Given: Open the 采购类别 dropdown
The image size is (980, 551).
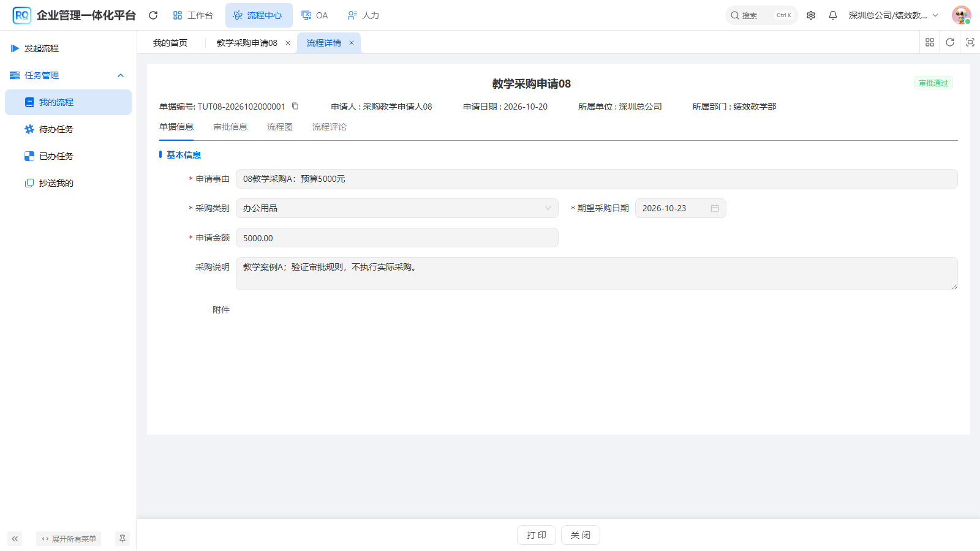Looking at the screenshot, I should pos(397,208).
